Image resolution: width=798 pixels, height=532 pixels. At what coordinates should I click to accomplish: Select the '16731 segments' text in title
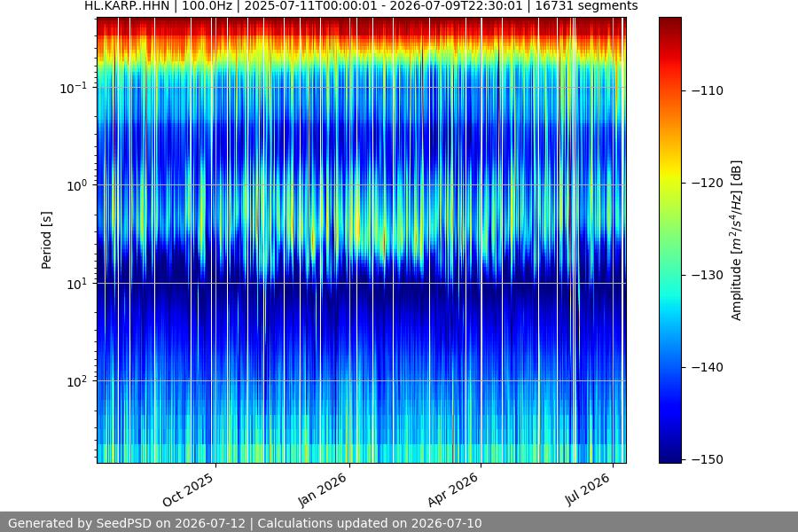click(586, 5)
